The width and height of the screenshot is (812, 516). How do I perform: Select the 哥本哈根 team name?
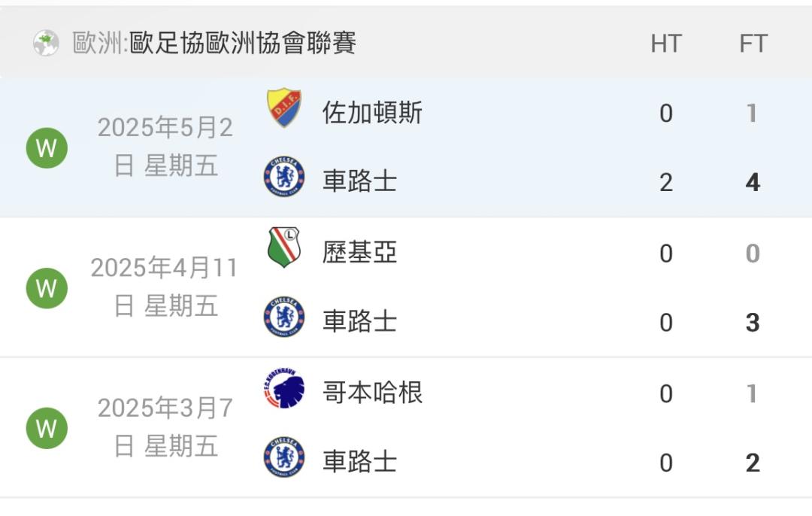[372, 393]
